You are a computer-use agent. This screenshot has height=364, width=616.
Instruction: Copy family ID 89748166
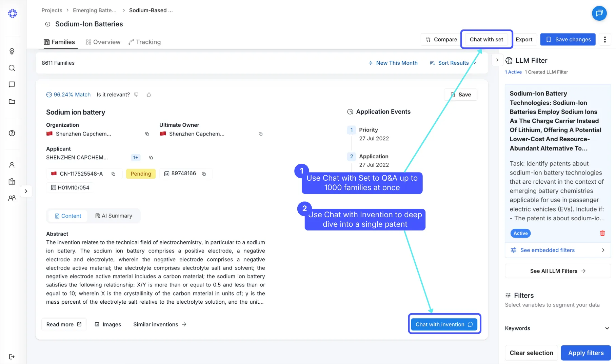coord(204,174)
